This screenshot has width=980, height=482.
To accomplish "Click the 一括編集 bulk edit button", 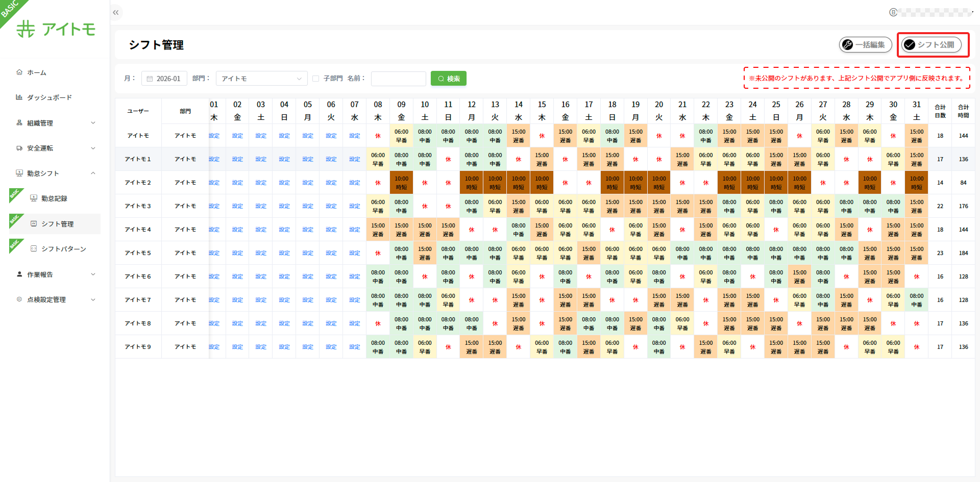I will coord(865,45).
